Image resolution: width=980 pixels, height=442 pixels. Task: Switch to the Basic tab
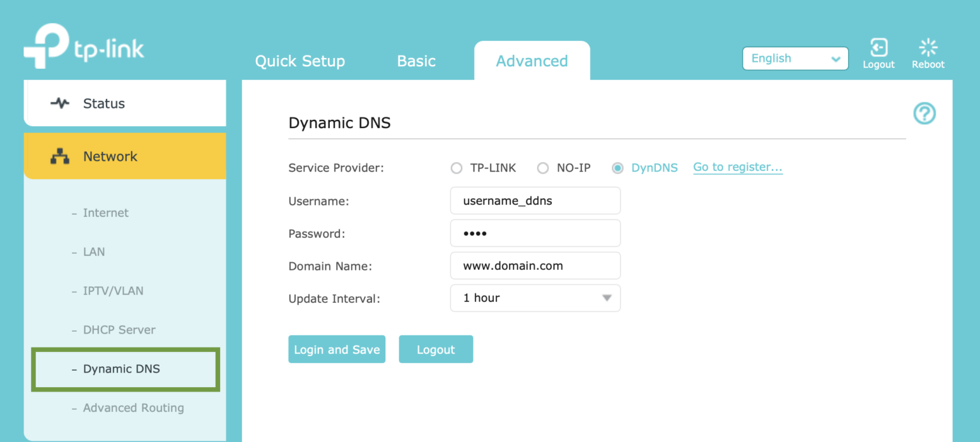coord(416,61)
